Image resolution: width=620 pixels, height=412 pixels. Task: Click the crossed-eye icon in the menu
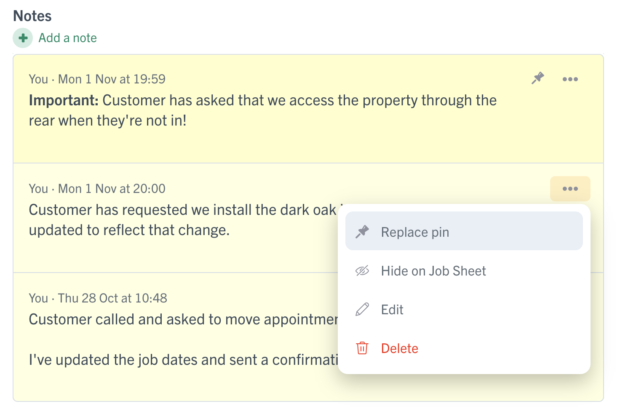(x=362, y=271)
